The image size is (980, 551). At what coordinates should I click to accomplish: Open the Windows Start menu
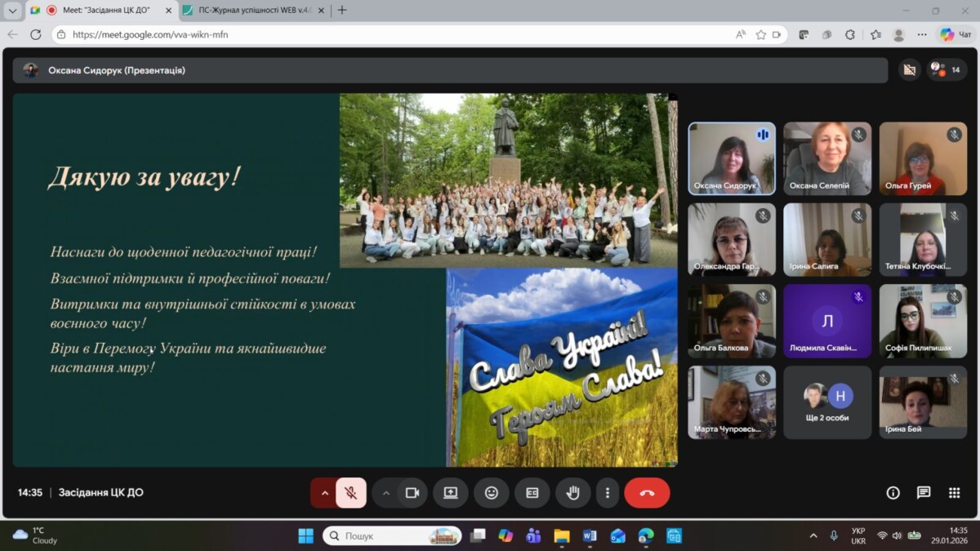pos(305,536)
